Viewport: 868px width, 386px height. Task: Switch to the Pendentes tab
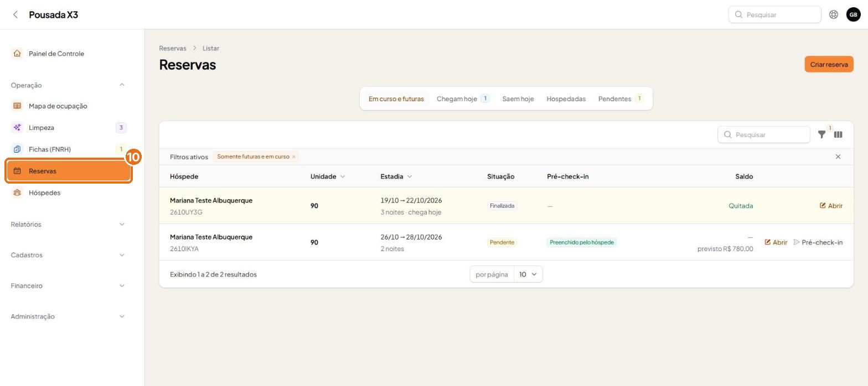tap(621, 99)
